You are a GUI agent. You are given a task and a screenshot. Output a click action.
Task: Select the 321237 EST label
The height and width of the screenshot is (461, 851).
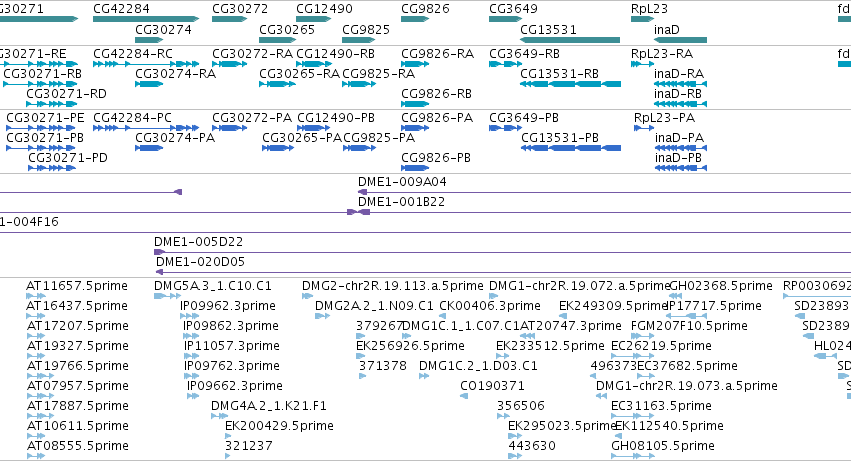click(x=249, y=446)
